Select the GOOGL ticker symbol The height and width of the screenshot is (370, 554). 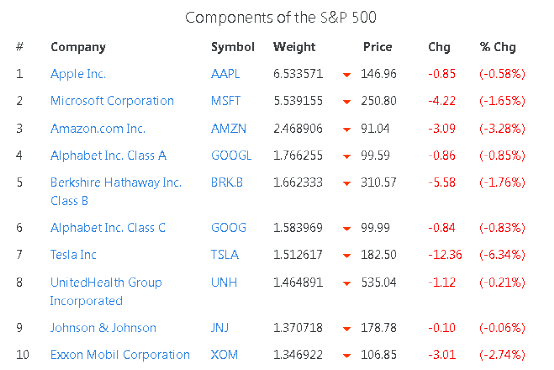231,155
